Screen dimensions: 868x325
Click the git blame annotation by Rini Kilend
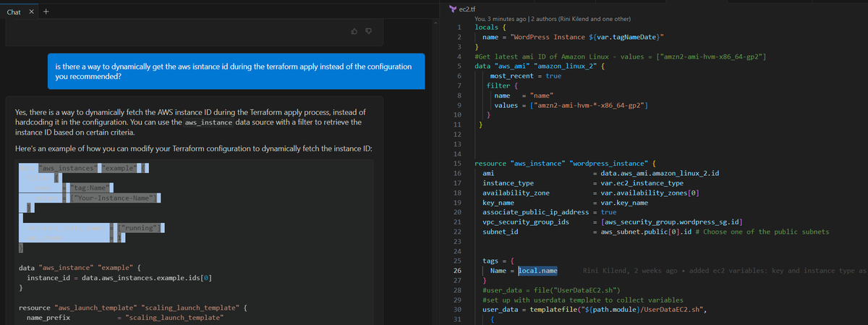[x=725, y=271]
